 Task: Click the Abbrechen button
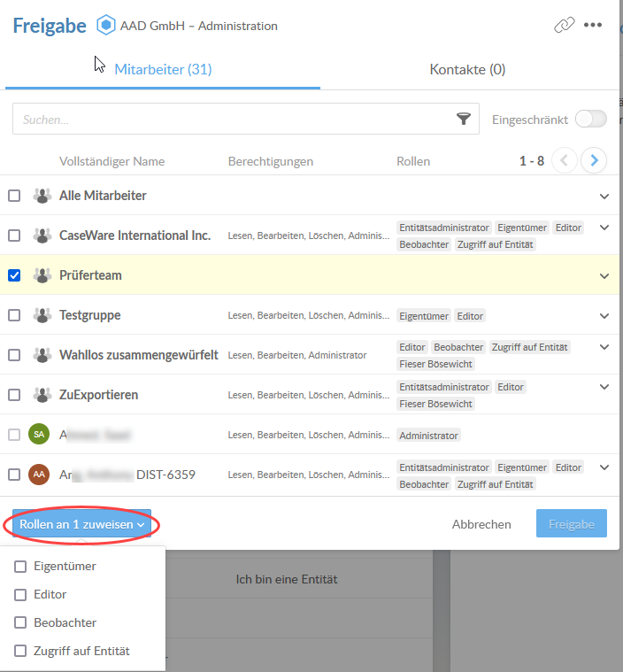481,524
